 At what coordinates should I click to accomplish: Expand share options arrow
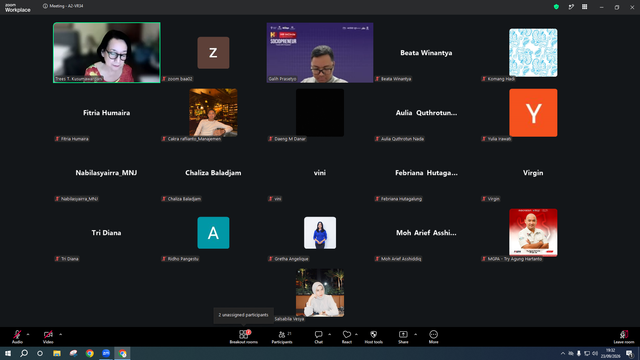click(415, 334)
